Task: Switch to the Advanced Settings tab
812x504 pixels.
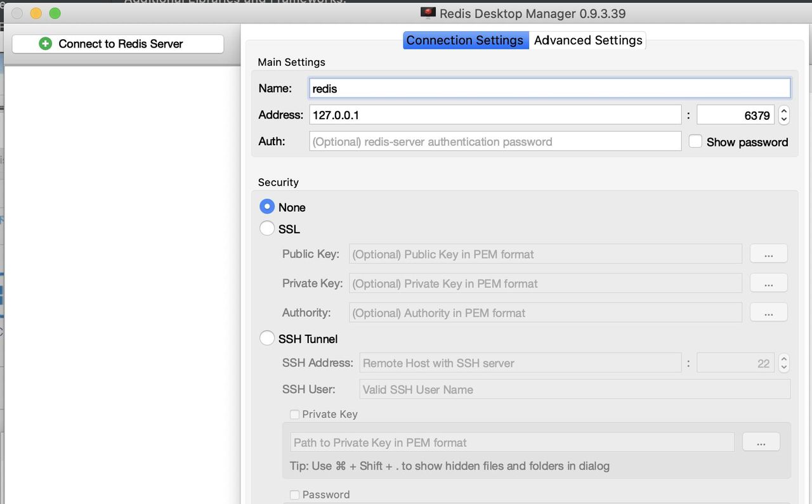Action: tap(588, 41)
